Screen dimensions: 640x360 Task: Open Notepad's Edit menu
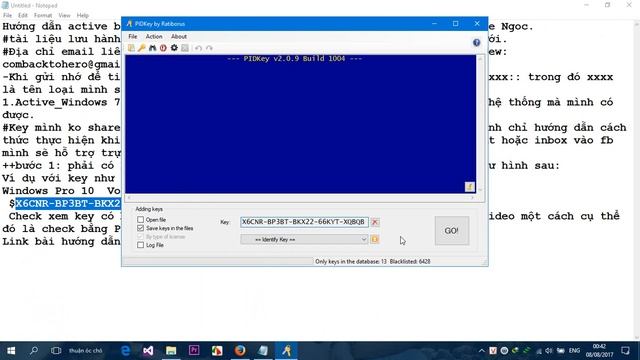point(23,15)
